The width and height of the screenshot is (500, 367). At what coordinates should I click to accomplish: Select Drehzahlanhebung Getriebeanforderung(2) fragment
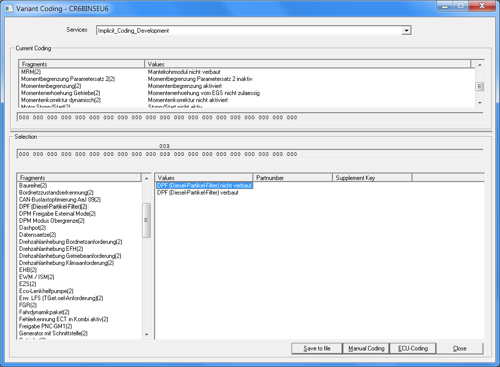pos(70,256)
